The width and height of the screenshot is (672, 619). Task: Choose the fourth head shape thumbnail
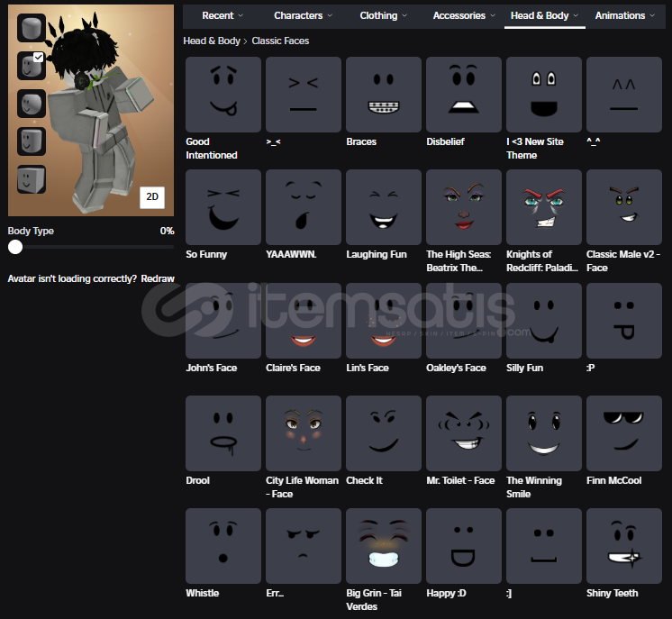coord(32,141)
